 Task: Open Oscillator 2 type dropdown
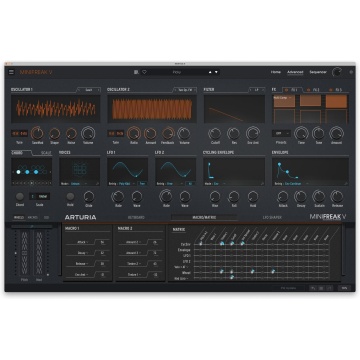(185, 90)
